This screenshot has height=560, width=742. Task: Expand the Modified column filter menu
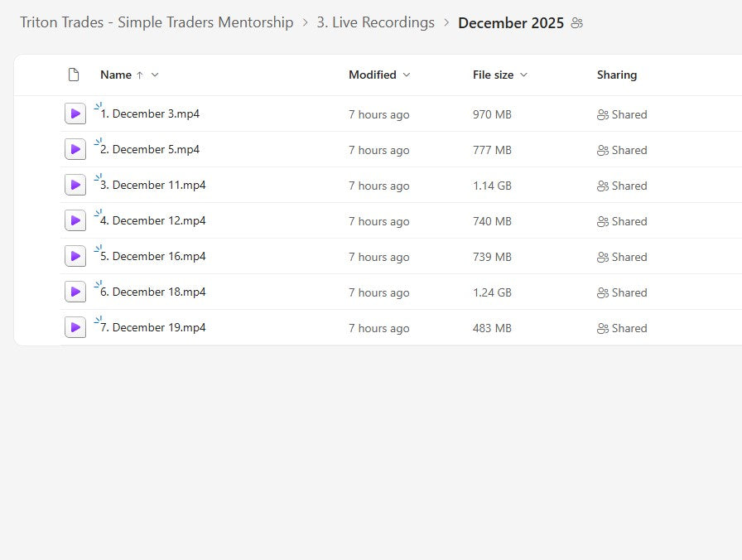(407, 75)
